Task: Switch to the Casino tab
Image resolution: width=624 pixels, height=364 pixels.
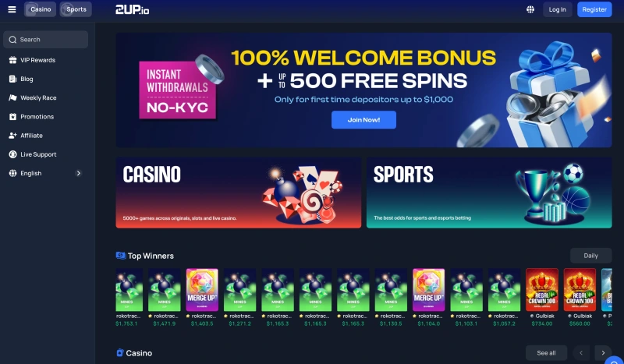Action: click(41, 9)
